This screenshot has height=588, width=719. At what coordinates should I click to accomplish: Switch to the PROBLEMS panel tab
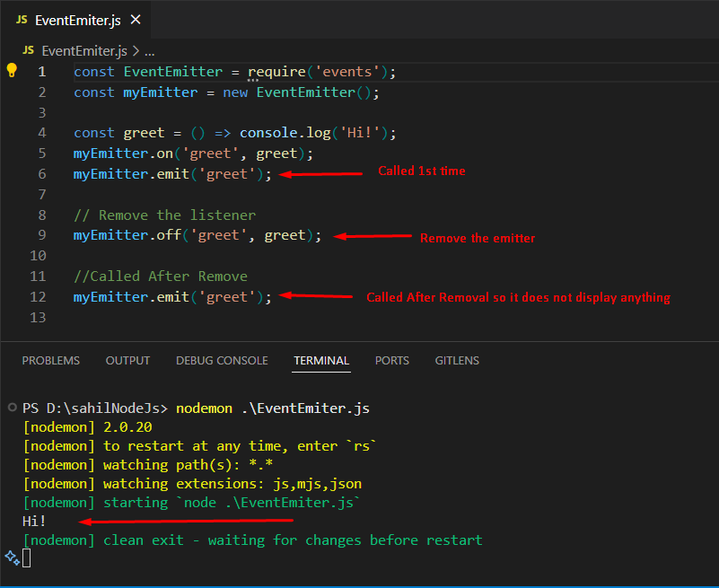pos(50,360)
